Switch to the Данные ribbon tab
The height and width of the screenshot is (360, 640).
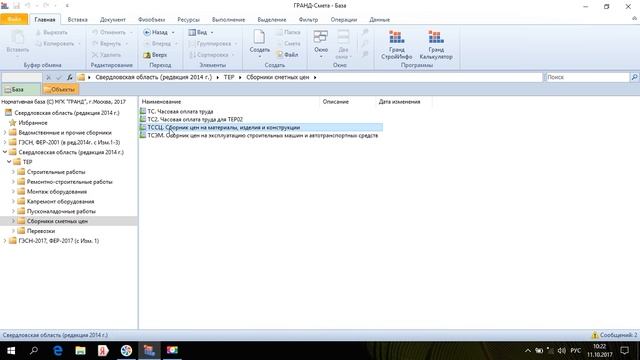coord(380,20)
